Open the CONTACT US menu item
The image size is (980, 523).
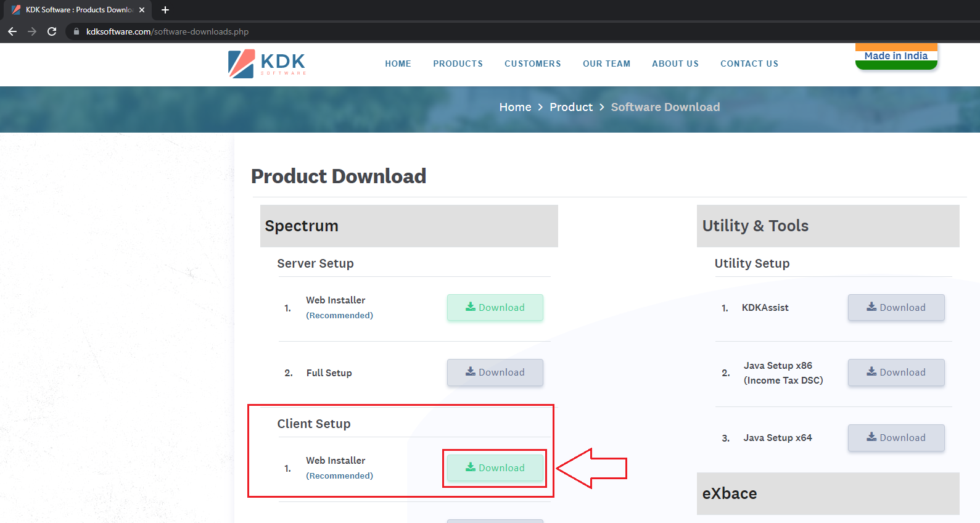tap(749, 64)
